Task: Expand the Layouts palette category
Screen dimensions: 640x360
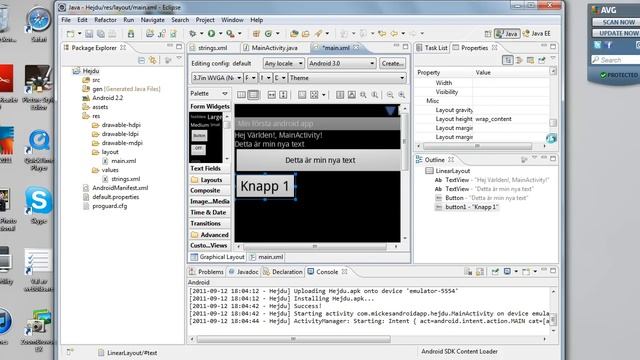Action: (209, 180)
